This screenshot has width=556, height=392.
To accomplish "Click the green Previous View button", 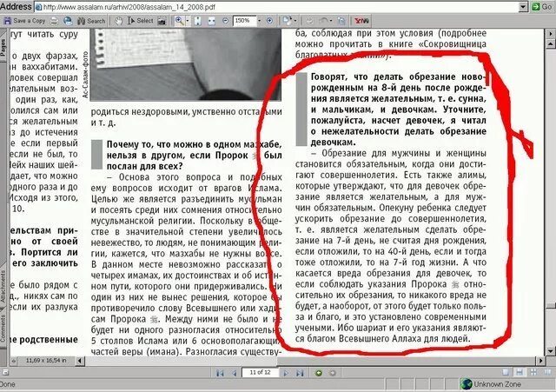I will pyautogui.click(x=319, y=373).
